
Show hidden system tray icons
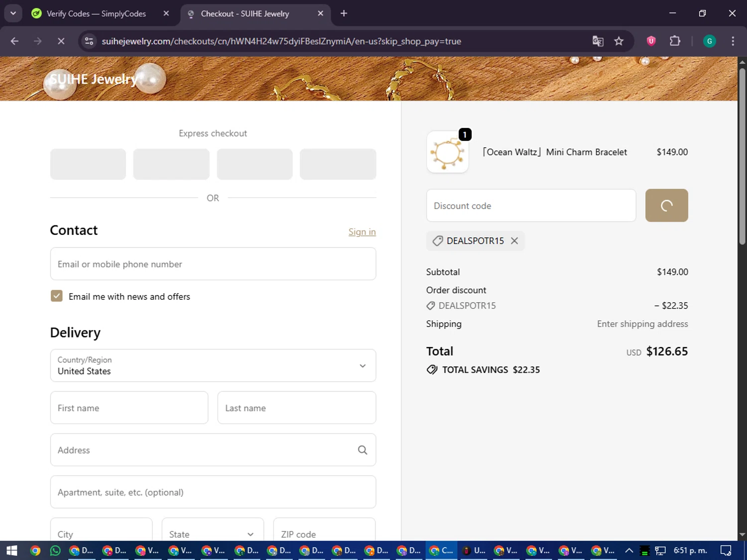pyautogui.click(x=629, y=551)
